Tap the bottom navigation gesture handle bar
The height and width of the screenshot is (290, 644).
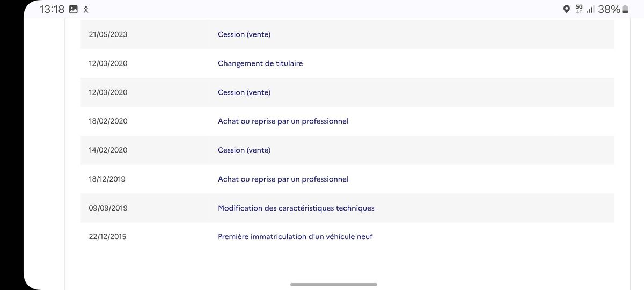334,284
